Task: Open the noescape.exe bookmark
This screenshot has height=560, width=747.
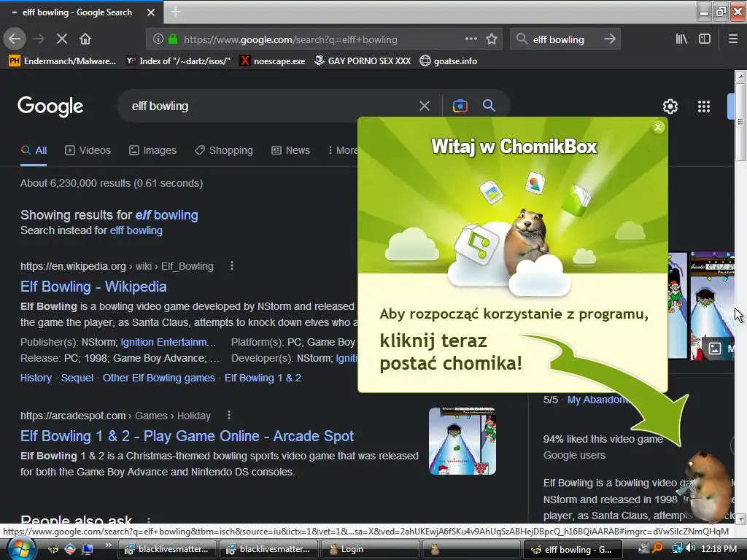Action: coord(273,61)
